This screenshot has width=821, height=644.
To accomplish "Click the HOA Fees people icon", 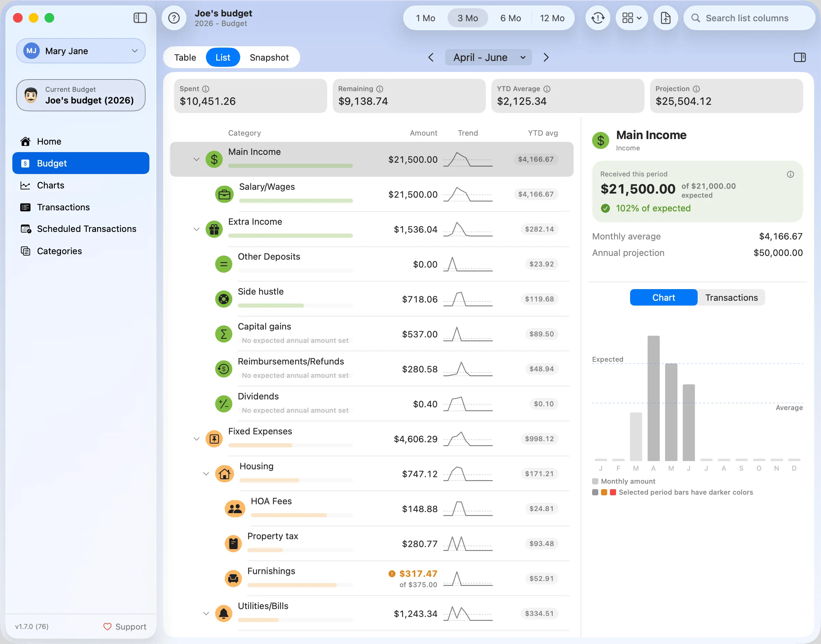I will [235, 509].
